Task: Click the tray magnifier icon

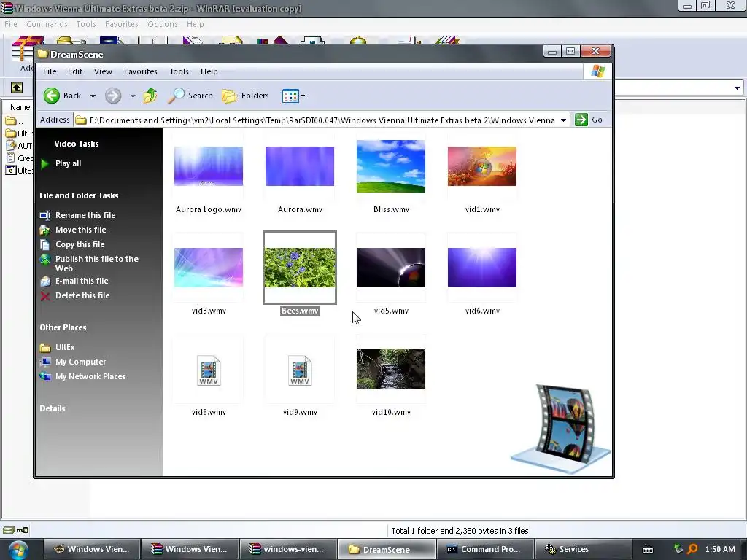Action: tap(692, 550)
